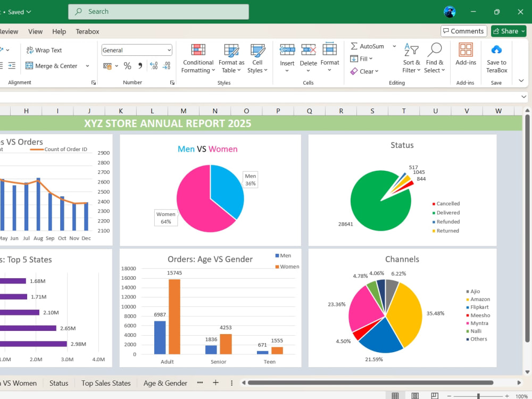Image resolution: width=532 pixels, height=399 pixels.
Task: Open Format as Table
Action: pyautogui.click(x=231, y=59)
